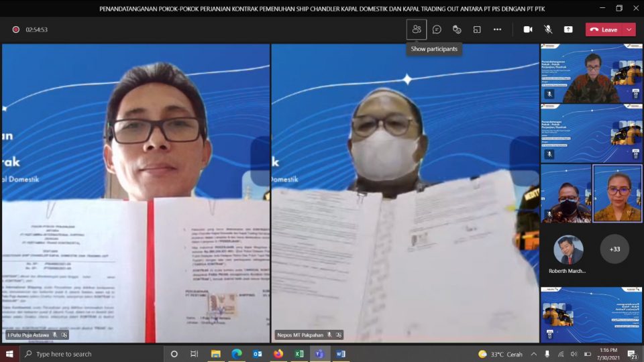Open Windows Task View from the taskbar
Viewport: 644px width, 362px height.
point(194,354)
